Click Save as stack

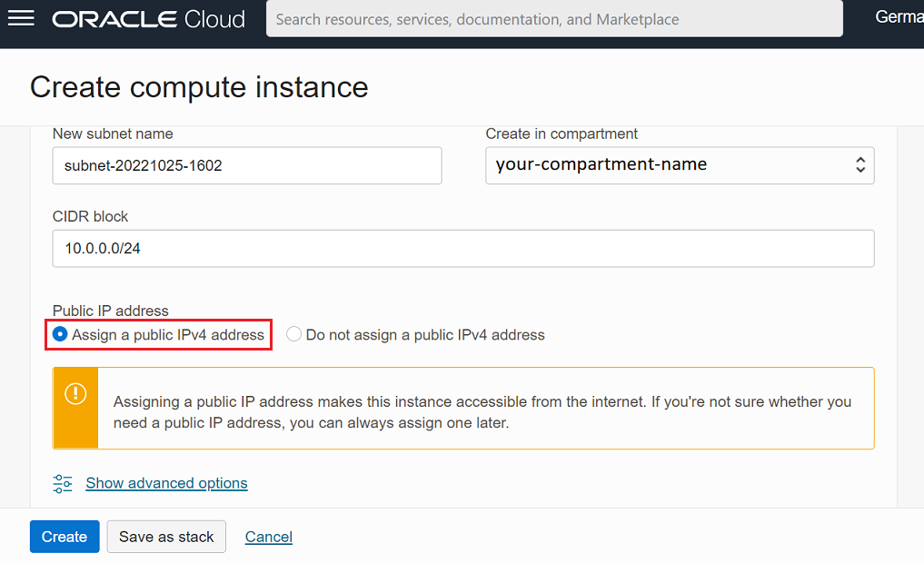pos(166,537)
